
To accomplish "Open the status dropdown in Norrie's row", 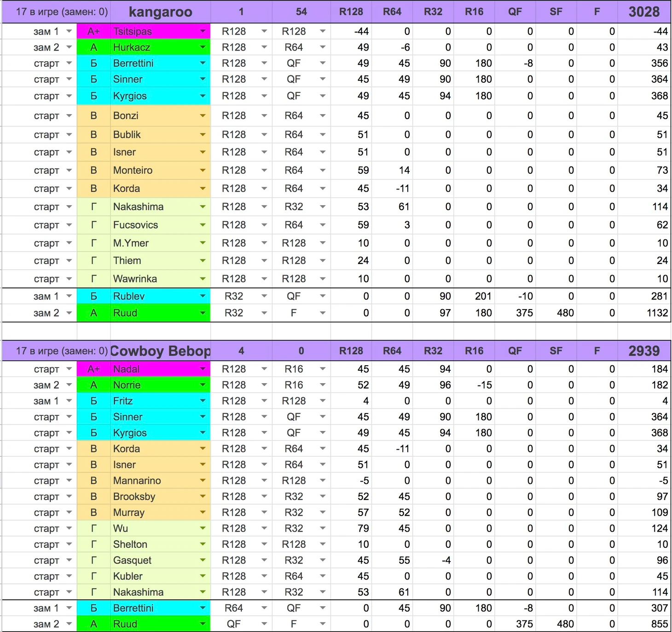I will pos(69,385).
